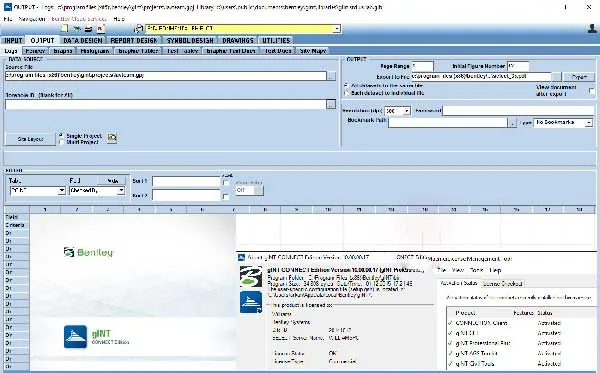Click the print icon in toolbar
Screen dimensions: 600x373
pos(89,29)
